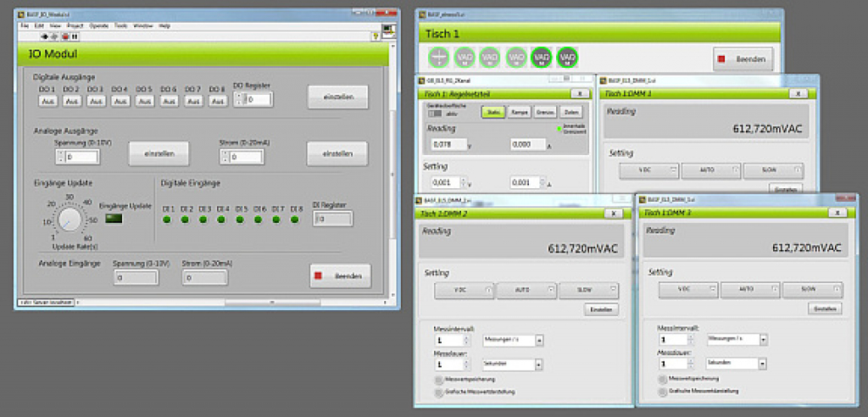868x417 pixels.
Task: Select the second VAC device icon in Tisch 1
Action: pyautogui.click(x=490, y=58)
